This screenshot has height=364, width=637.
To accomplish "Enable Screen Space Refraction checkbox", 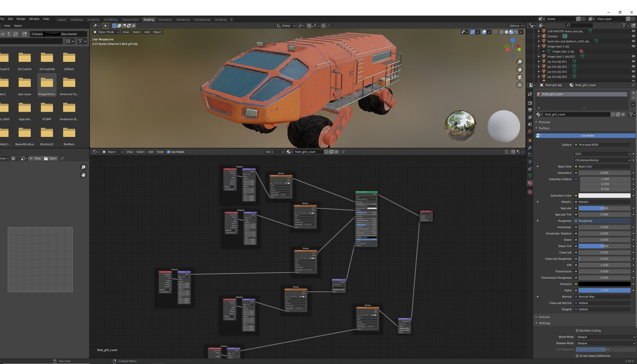I will 577,356.
